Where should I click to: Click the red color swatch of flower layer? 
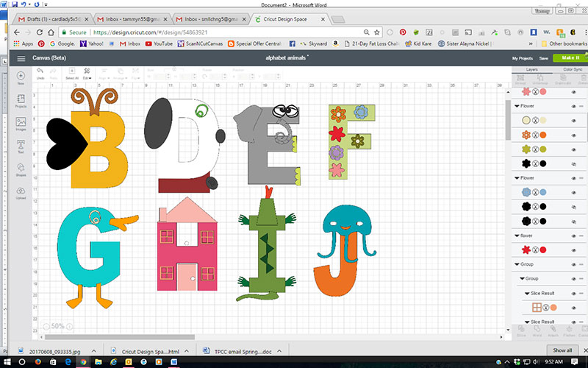tap(542, 250)
